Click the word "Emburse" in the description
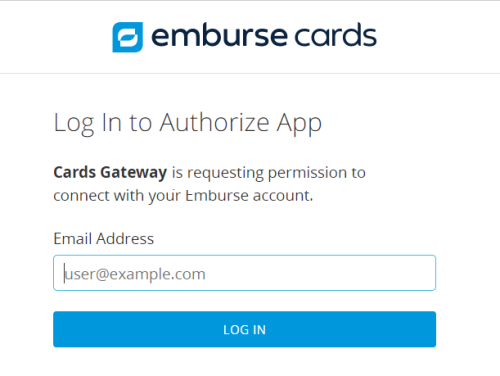Viewport: 500px width, 376px height. tap(217, 195)
